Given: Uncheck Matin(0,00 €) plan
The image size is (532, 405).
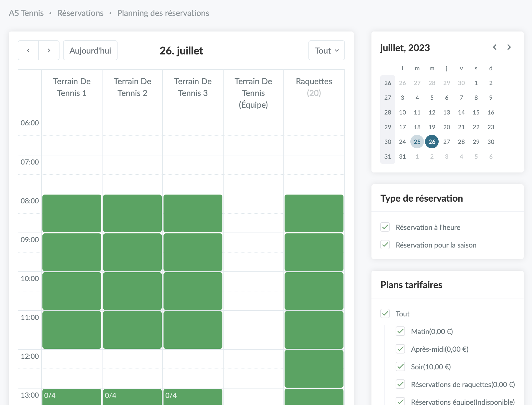Looking at the screenshot, I should tap(400, 331).
